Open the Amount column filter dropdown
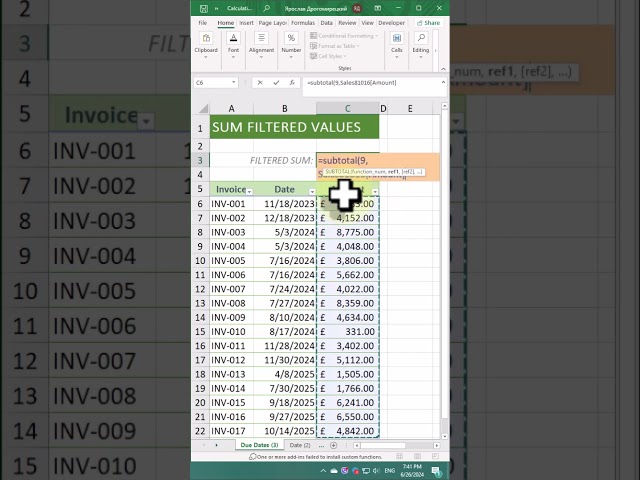 tap(375, 192)
